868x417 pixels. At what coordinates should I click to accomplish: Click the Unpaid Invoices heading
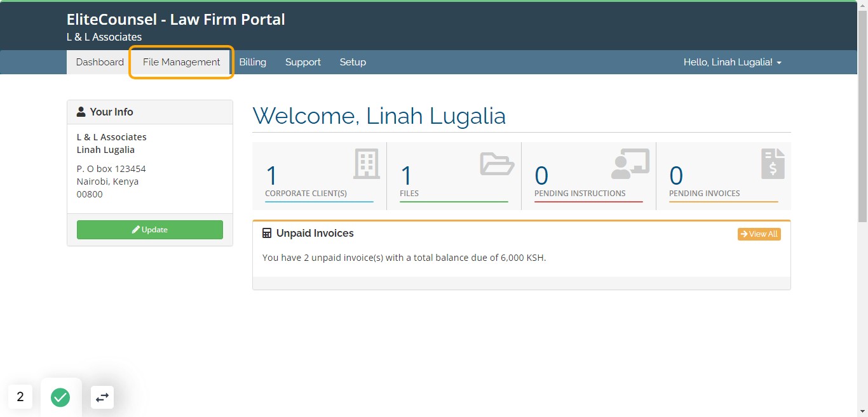pyautogui.click(x=315, y=234)
